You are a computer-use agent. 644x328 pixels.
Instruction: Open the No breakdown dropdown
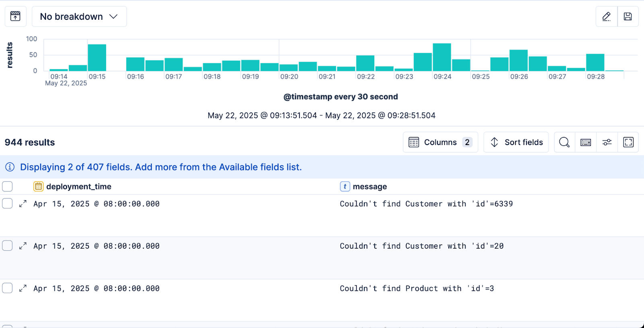pyautogui.click(x=79, y=17)
